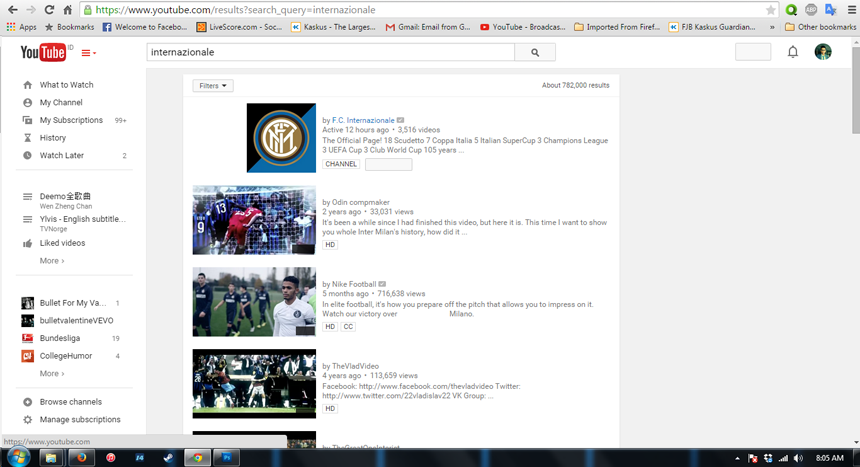Expand More under playlists

(52, 261)
